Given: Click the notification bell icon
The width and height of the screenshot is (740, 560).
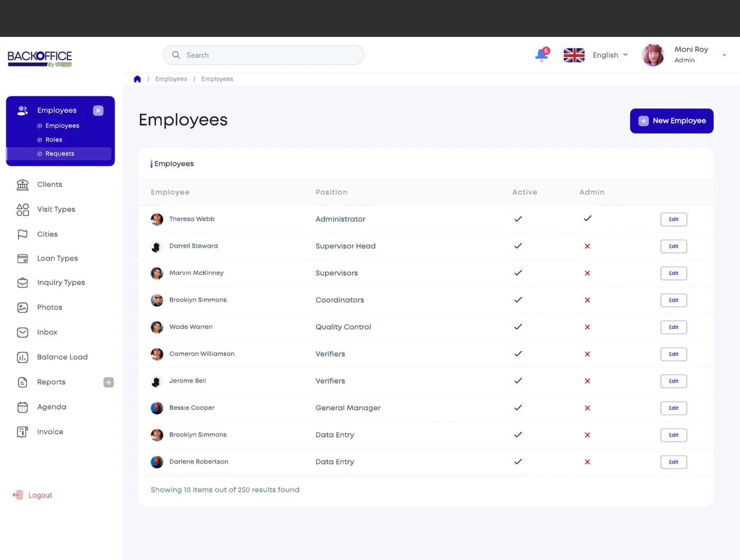Looking at the screenshot, I should coord(542,54).
